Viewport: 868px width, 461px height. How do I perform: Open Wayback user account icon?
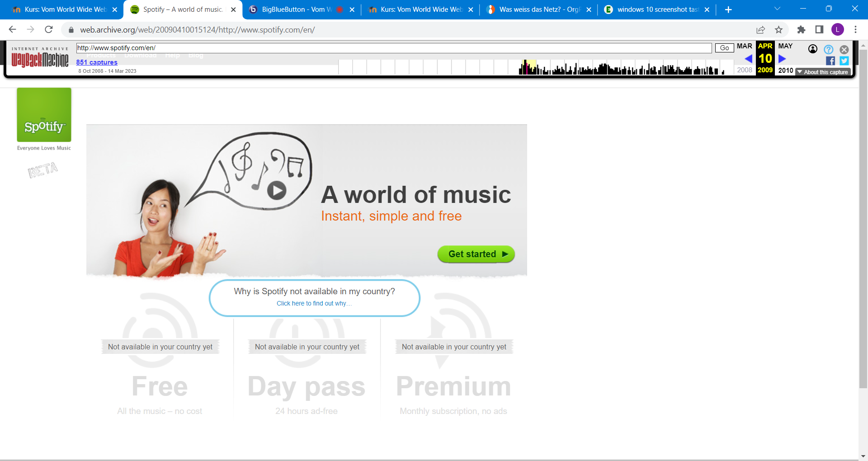click(x=812, y=49)
